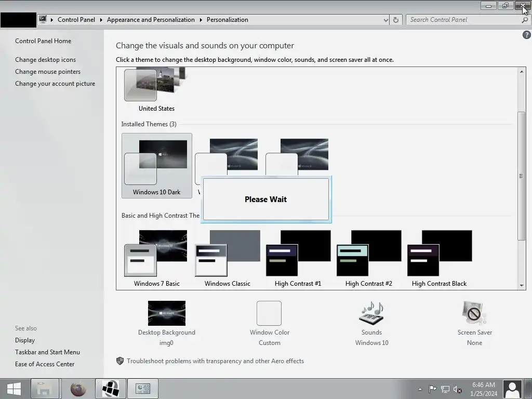Click the Personalization breadcrumb
This screenshot has width=532, height=399.
pyautogui.click(x=228, y=20)
